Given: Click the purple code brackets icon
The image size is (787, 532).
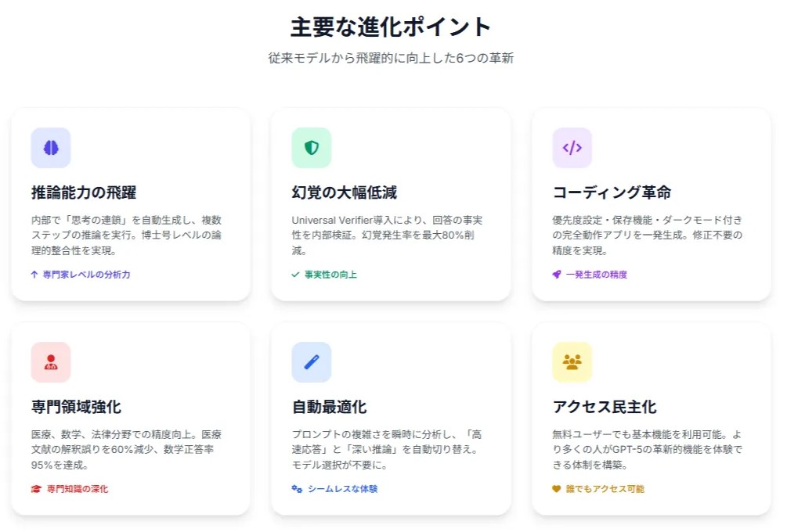Looking at the screenshot, I should click(572, 148).
